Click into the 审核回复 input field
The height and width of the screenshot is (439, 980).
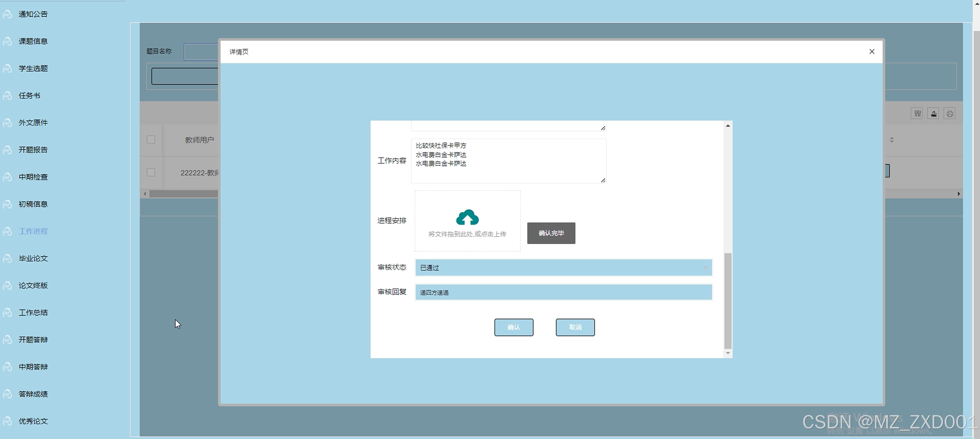(563, 292)
